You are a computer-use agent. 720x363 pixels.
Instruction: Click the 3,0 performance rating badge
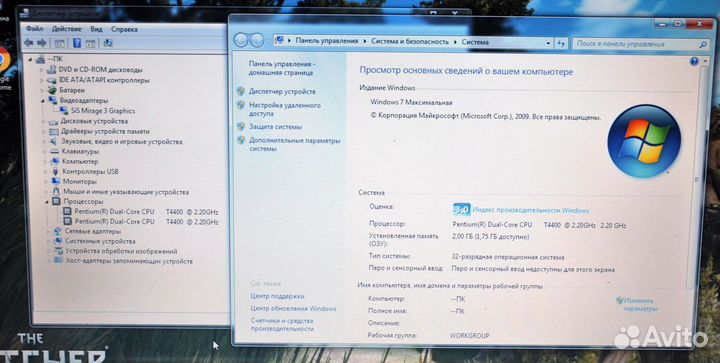[x=461, y=210]
